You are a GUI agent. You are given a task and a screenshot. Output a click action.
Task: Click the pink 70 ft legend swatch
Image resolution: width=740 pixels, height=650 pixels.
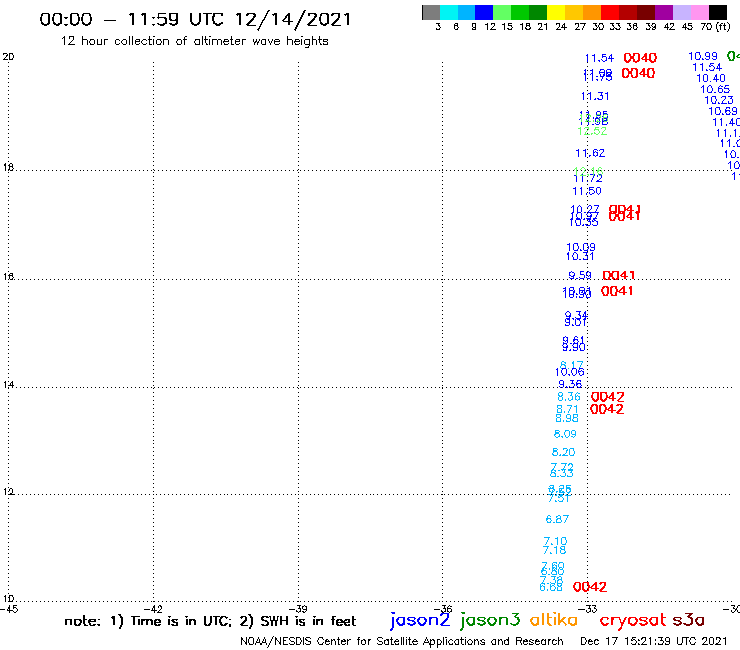coord(699,12)
